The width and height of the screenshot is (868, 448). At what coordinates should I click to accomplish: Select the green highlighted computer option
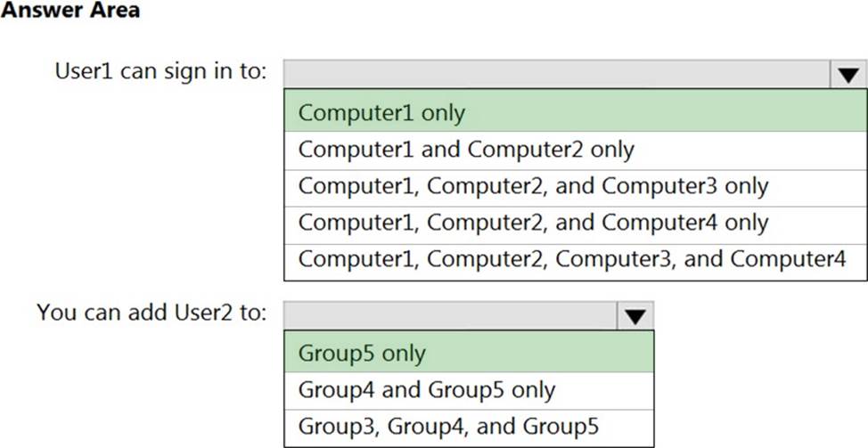click(x=575, y=113)
